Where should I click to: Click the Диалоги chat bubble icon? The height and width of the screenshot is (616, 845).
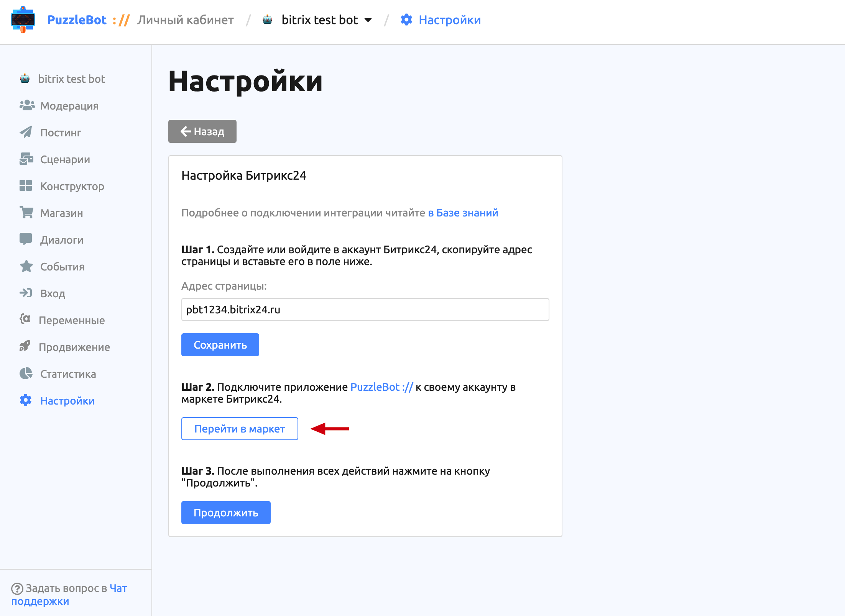tap(26, 239)
